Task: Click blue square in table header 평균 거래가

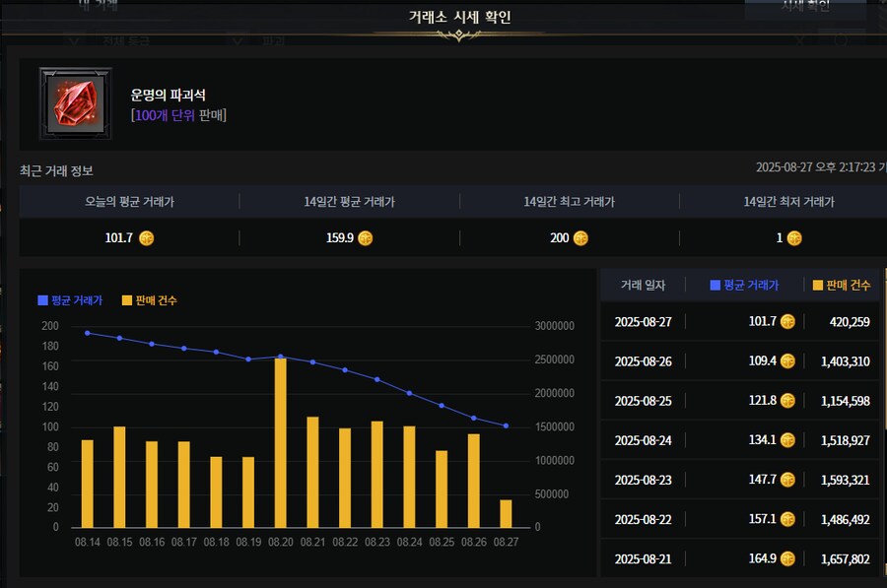Action: coord(716,285)
